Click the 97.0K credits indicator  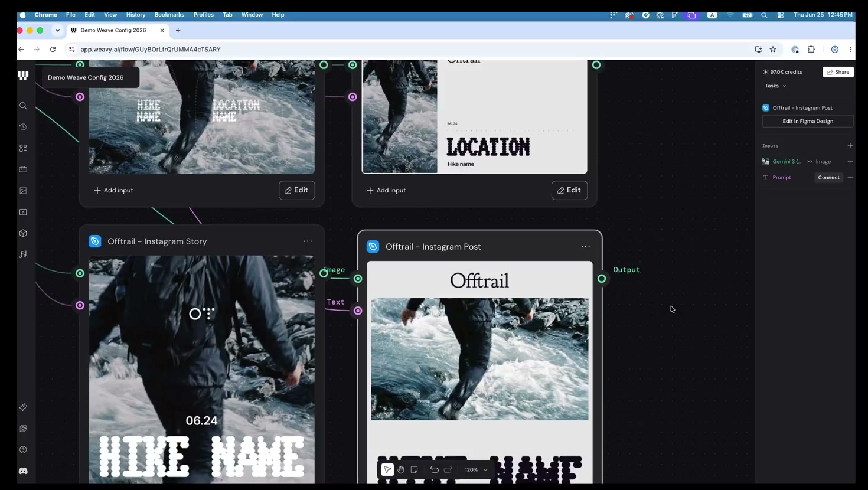(782, 72)
